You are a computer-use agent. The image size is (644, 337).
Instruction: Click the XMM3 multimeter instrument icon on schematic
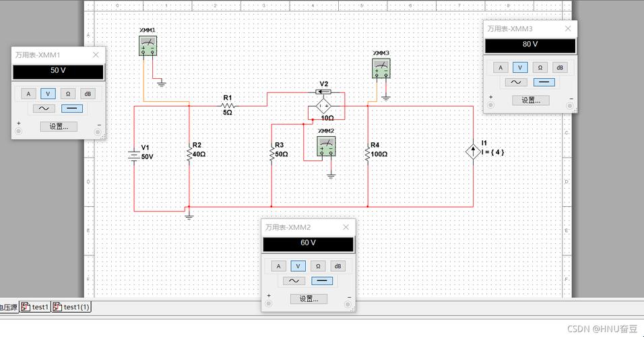[x=381, y=68]
